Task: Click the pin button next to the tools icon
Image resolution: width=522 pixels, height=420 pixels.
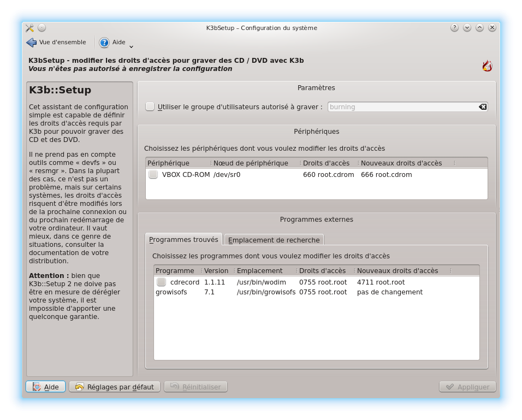Action: 42,28
